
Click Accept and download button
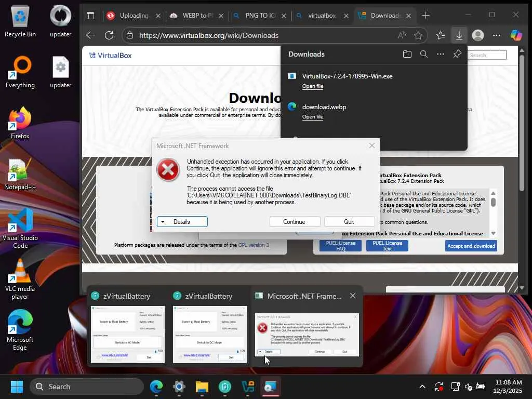tap(471, 246)
